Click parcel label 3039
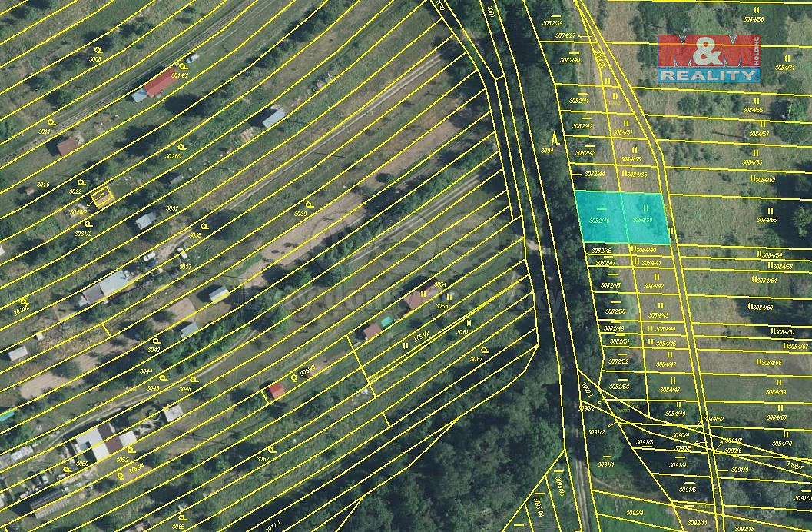The image size is (812, 532). [300, 214]
